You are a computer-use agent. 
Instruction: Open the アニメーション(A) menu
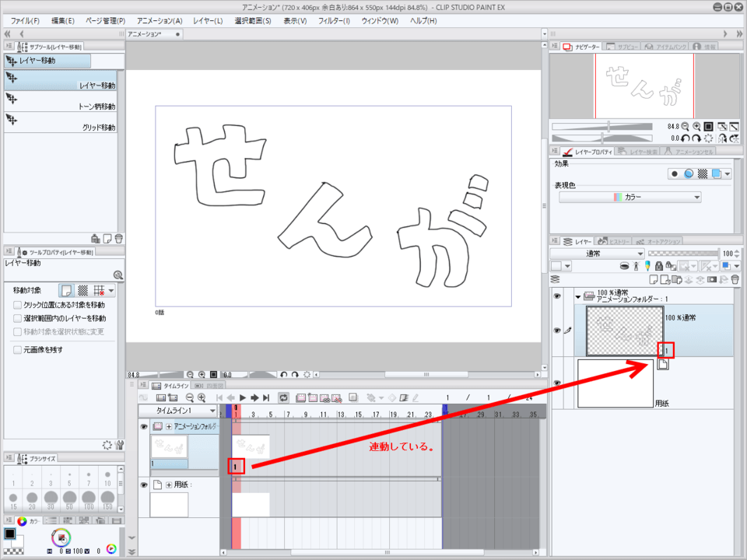159,20
